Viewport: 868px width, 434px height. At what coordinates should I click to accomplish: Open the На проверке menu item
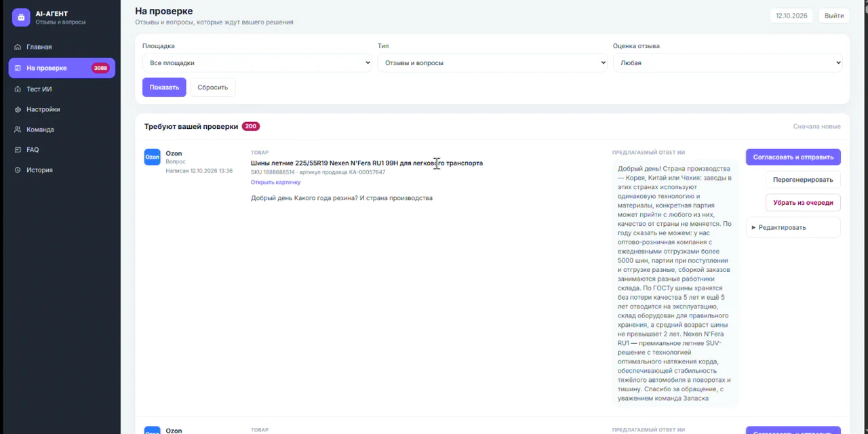[62, 68]
